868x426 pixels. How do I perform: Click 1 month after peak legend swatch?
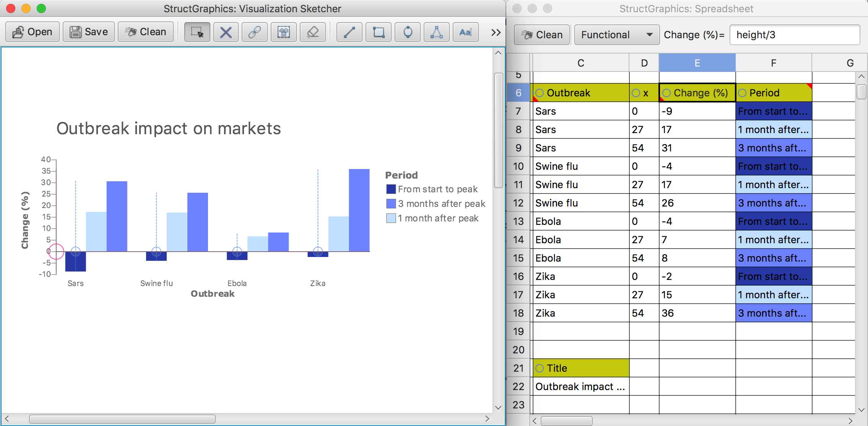(391, 218)
